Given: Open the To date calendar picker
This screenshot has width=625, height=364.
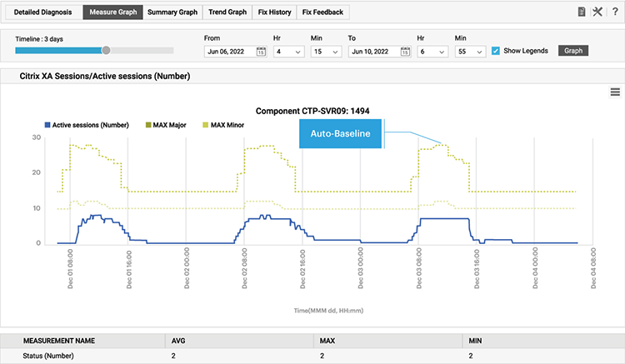Looking at the screenshot, I should click(x=405, y=51).
